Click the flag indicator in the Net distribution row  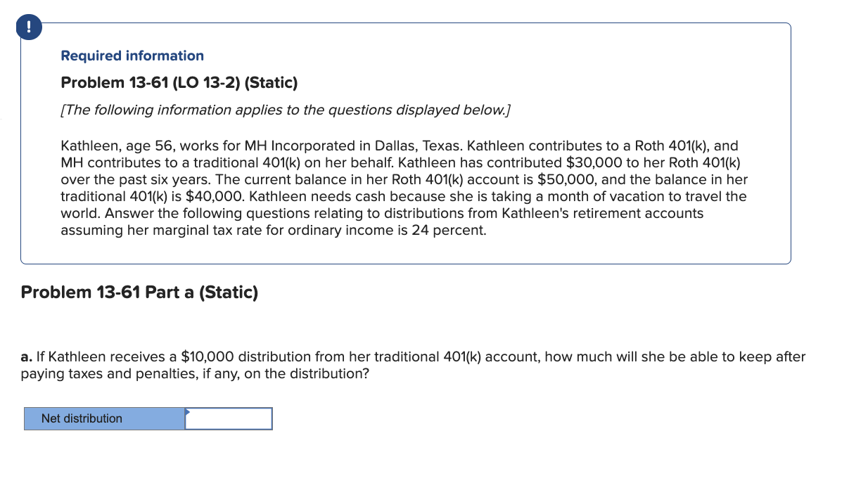pyautogui.click(x=187, y=413)
